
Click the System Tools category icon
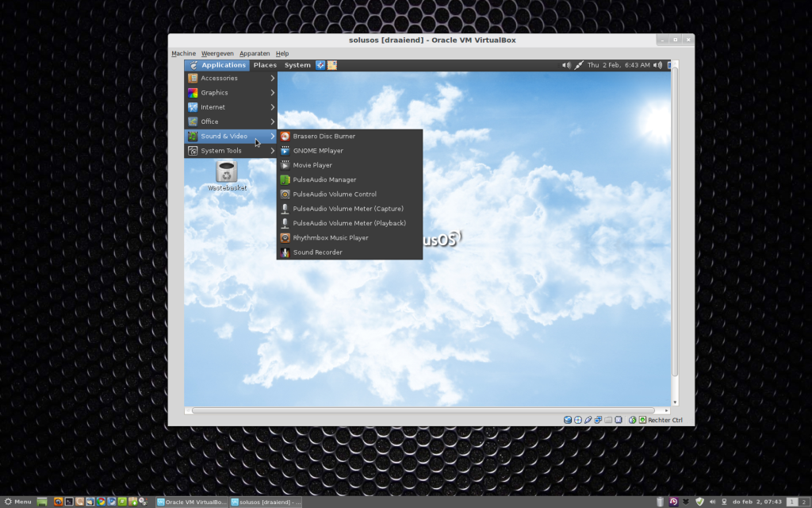pyautogui.click(x=193, y=151)
